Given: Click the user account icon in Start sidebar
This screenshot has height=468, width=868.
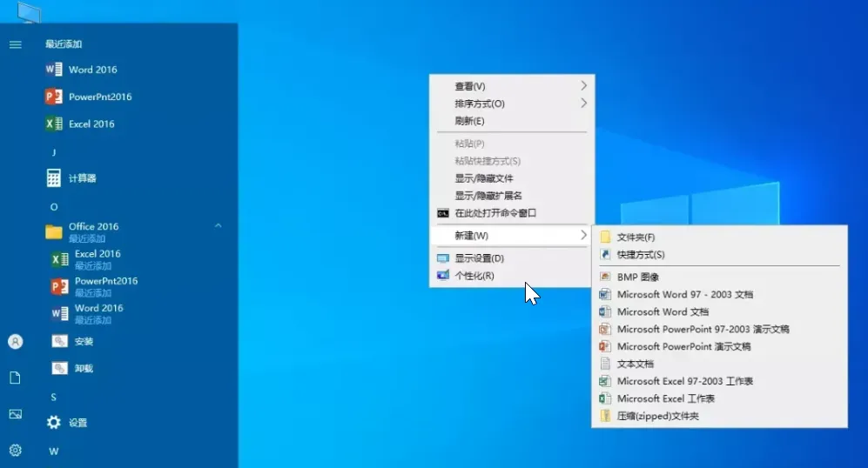Looking at the screenshot, I should [16, 342].
